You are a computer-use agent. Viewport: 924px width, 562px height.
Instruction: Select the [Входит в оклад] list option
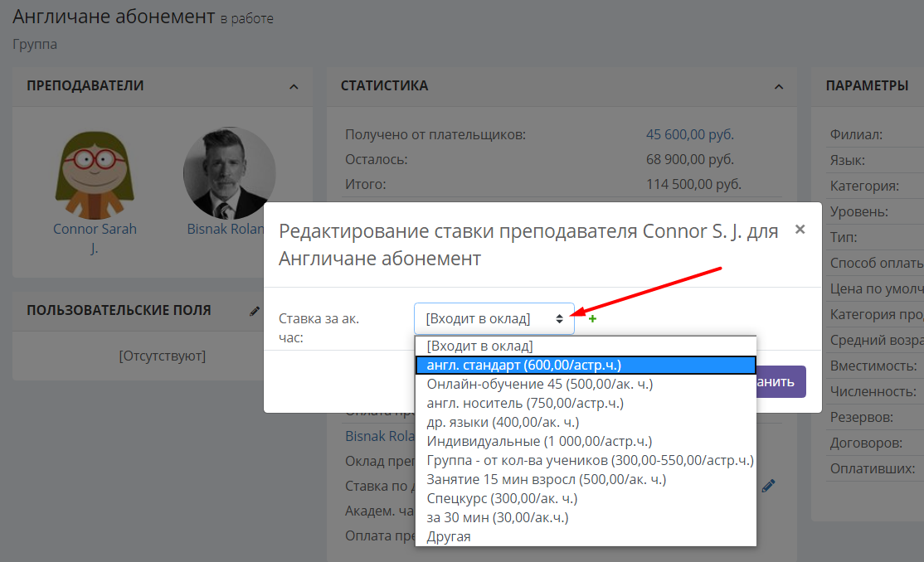pyautogui.click(x=586, y=346)
